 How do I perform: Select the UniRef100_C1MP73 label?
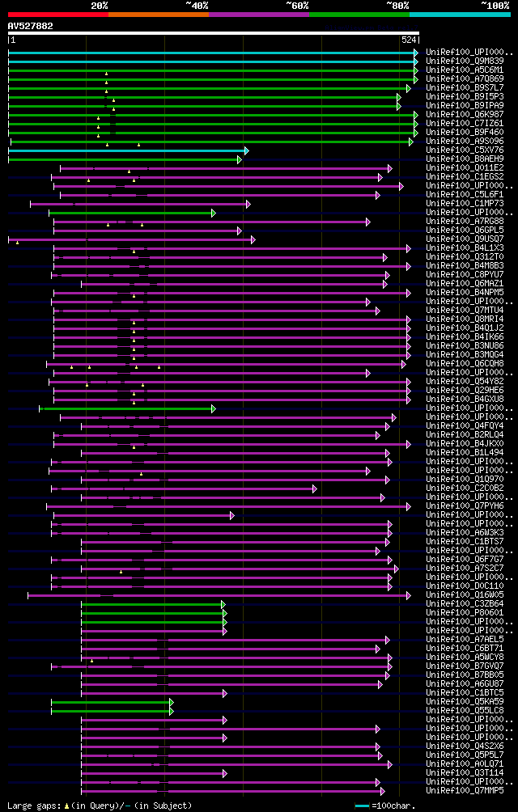tap(464, 204)
